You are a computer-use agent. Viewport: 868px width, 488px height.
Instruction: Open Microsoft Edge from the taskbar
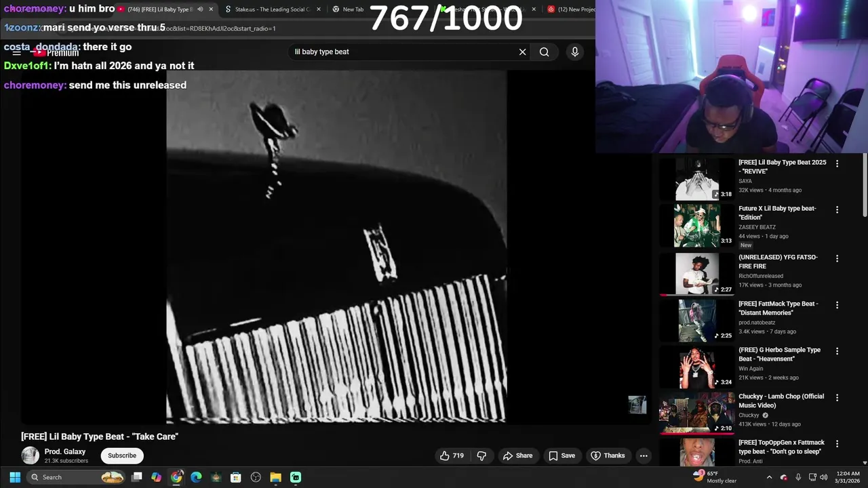click(x=196, y=477)
